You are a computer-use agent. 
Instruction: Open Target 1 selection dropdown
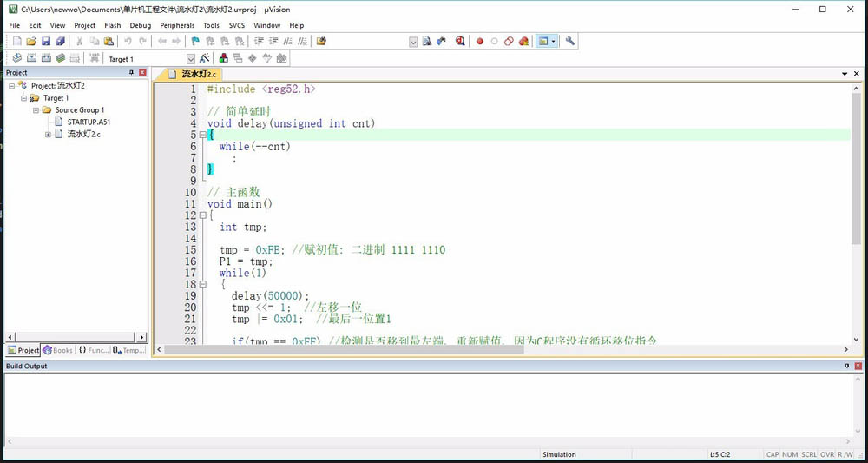coord(191,59)
